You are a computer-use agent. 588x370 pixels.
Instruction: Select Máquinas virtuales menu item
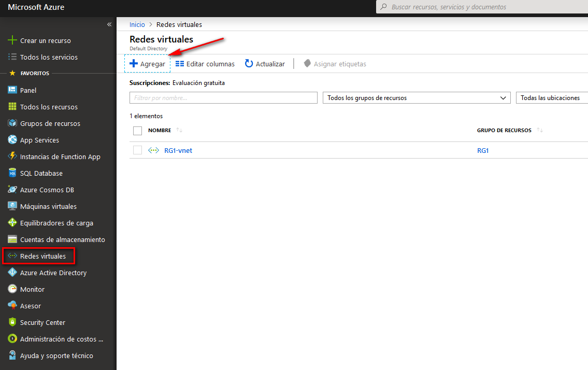click(48, 206)
